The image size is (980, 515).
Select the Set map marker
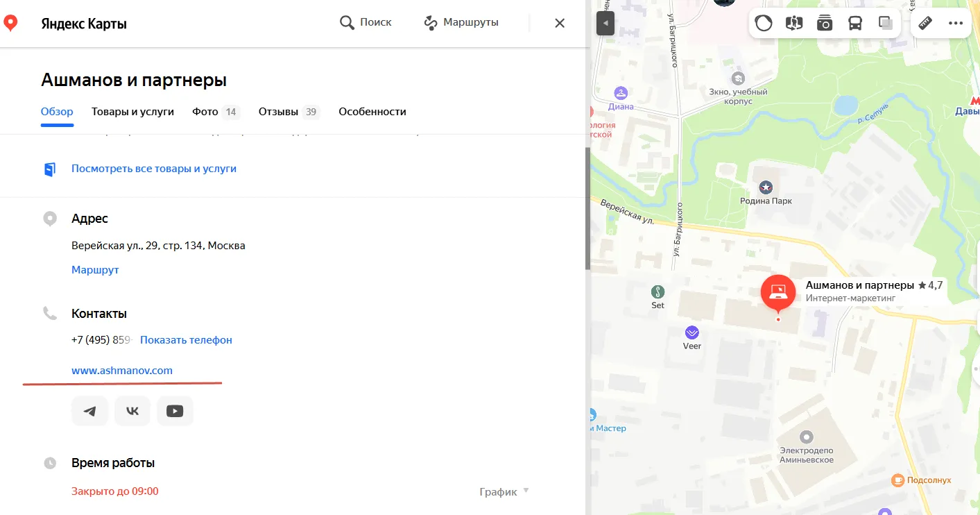pyautogui.click(x=657, y=292)
